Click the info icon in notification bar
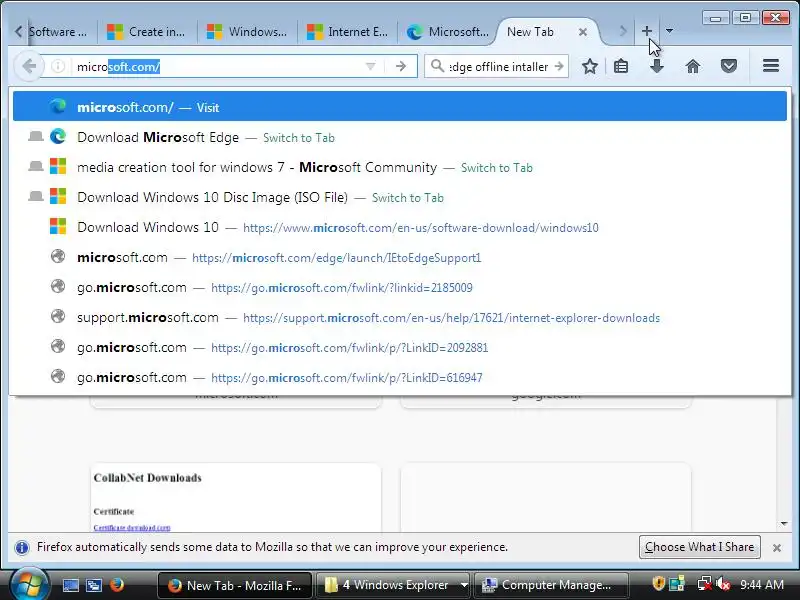 pos(22,547)
